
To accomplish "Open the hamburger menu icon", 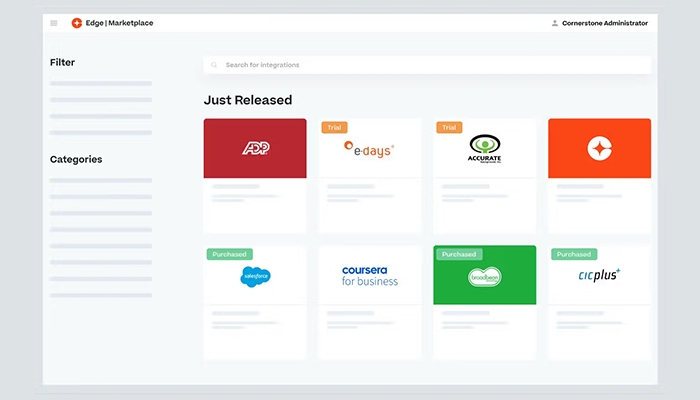I will pyautogui.click(x=54, y=23).
